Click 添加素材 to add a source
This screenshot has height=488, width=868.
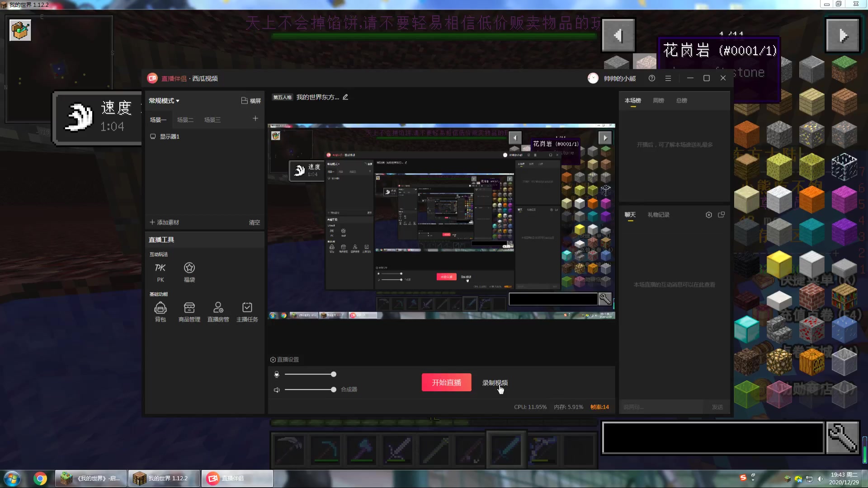[164, 222]
